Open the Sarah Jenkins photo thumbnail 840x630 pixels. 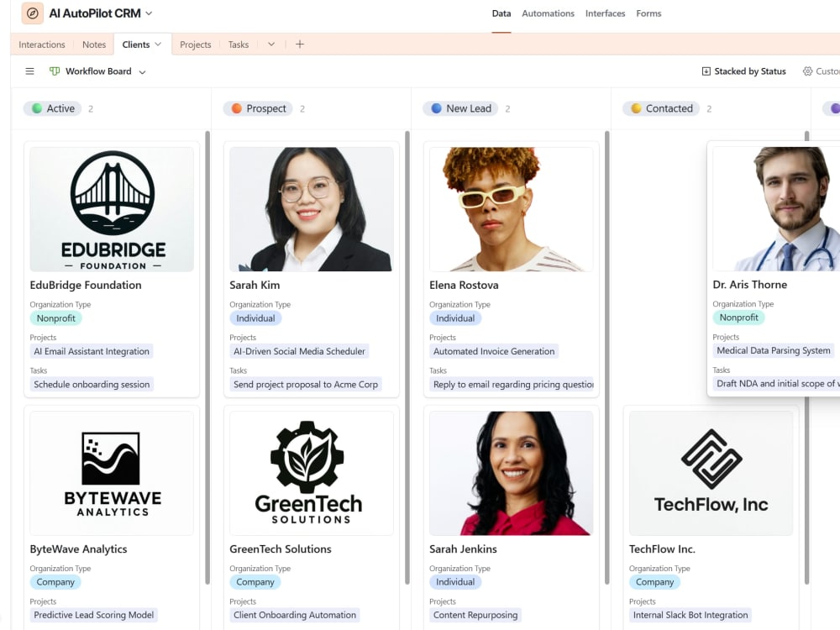(511, 473)
